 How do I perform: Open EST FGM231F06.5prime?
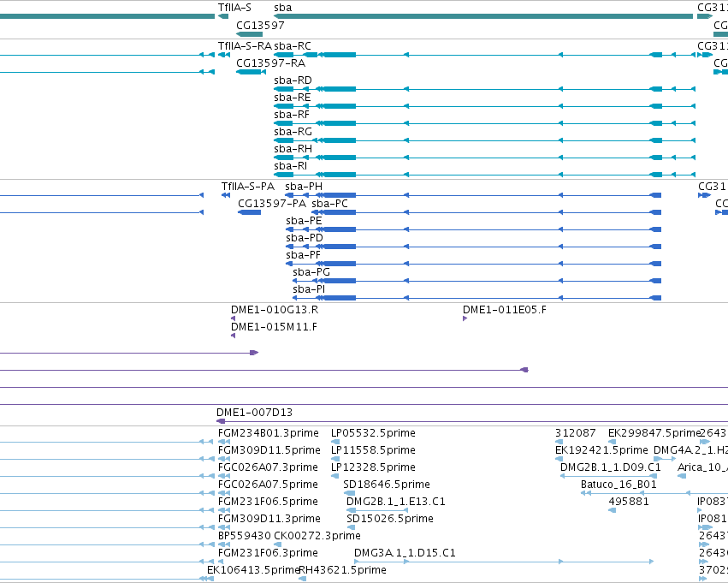coord(268,502)
